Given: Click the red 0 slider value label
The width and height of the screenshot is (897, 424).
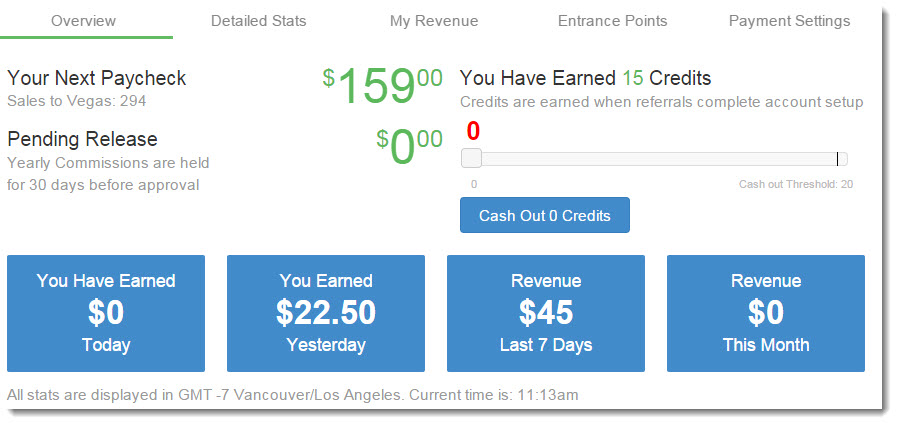Looking at the screenshot, I should 473,131.
